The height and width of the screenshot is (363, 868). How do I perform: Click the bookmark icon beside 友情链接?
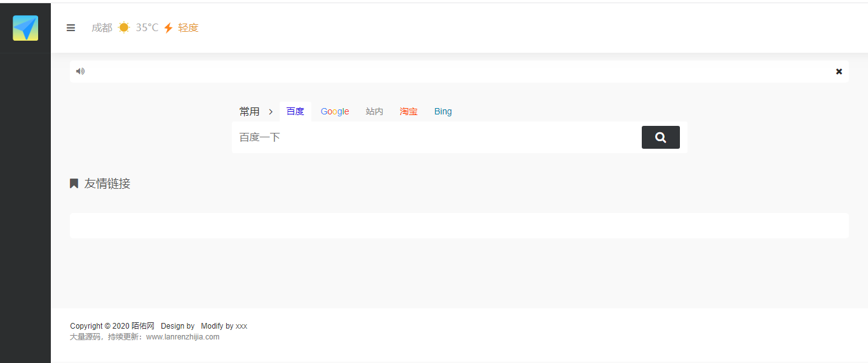[x=74, y=184]
